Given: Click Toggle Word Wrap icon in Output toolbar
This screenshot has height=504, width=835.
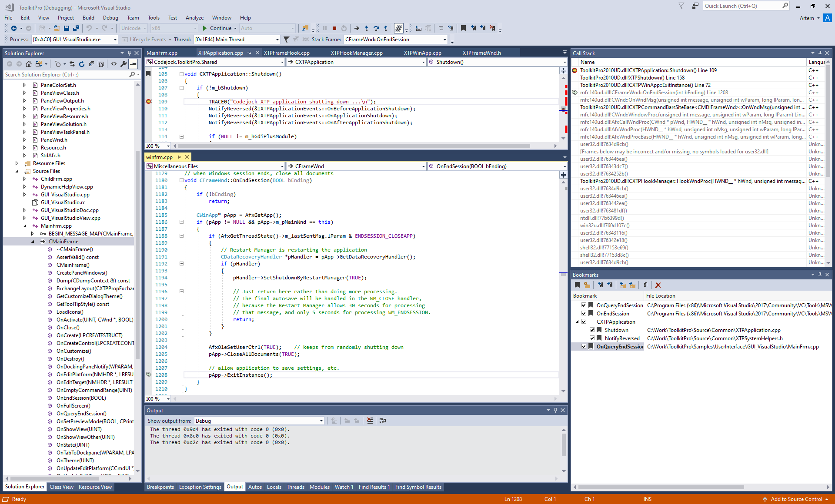Looking at the screenshot, I should tap(383, 421).
